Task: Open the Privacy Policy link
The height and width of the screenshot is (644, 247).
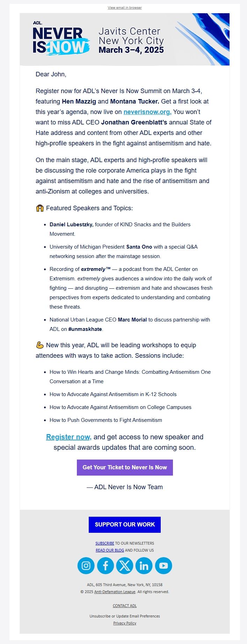Action: tap(124, 623)
